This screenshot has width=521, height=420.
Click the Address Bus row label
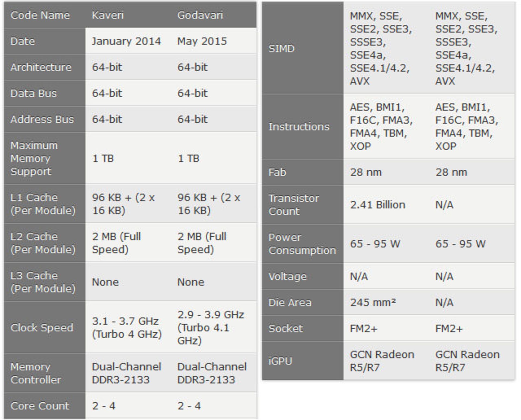tap(45, 119)
